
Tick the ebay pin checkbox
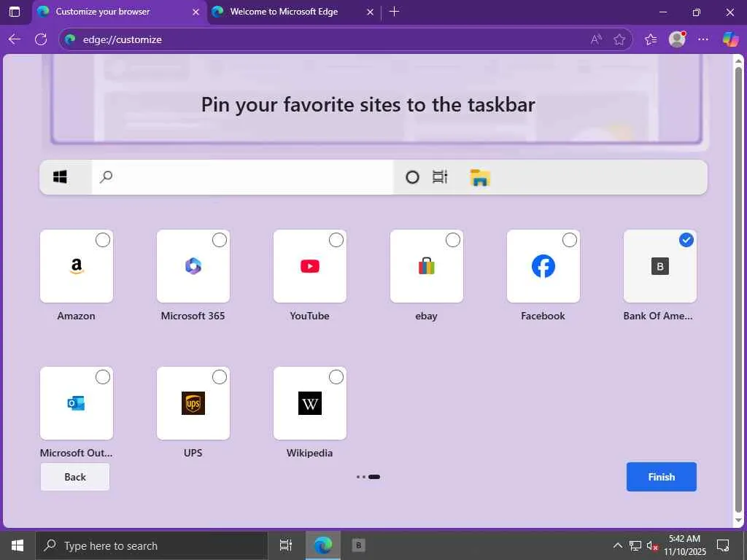(x=453, y=240)
